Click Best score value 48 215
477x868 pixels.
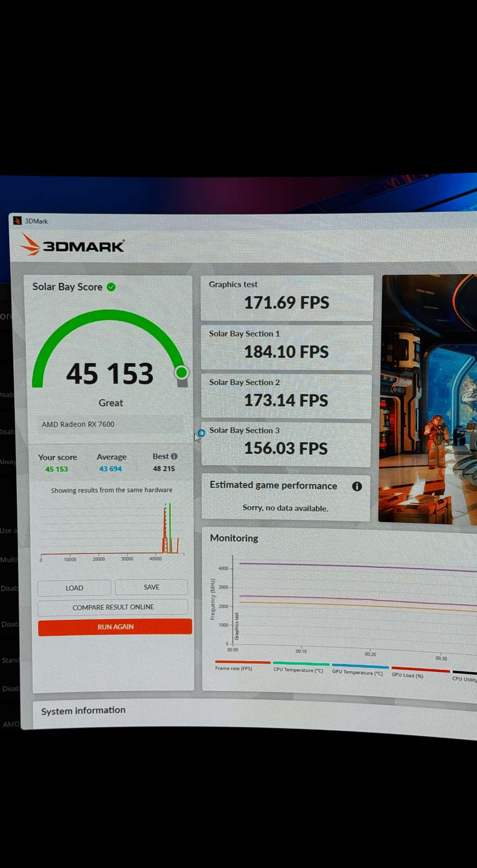point(164,469)
